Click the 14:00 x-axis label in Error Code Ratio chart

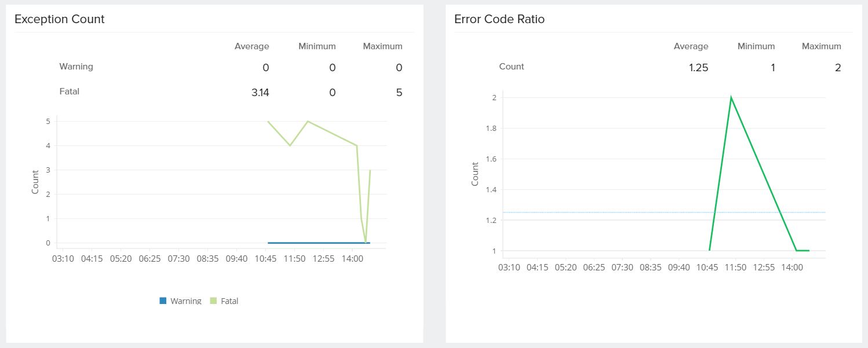(792, 268)
